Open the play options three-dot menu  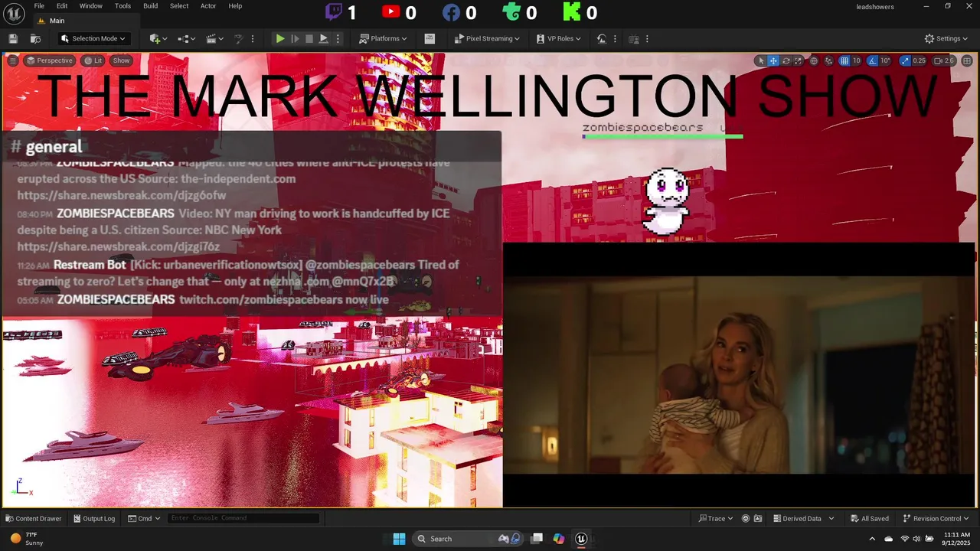[338, 38]
